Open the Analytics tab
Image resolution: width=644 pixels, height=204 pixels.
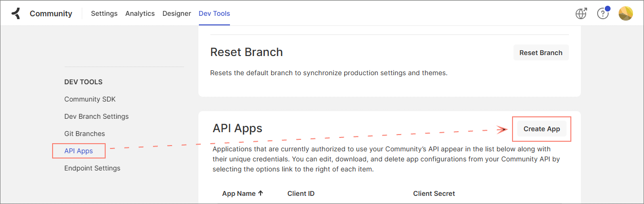click(x=140, y=13)
